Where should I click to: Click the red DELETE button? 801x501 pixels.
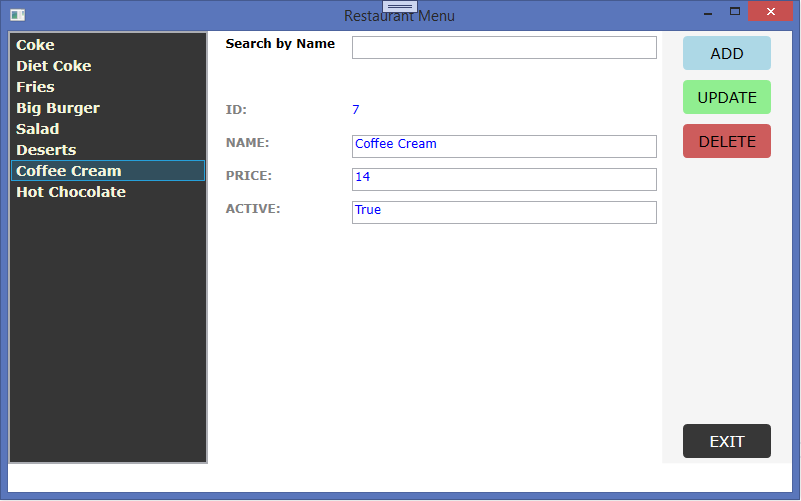(x=727, y=141)
